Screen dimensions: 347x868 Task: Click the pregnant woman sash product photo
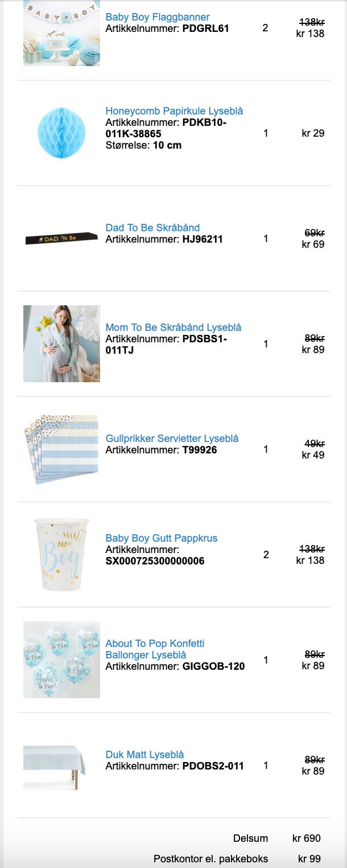(61, 343)
